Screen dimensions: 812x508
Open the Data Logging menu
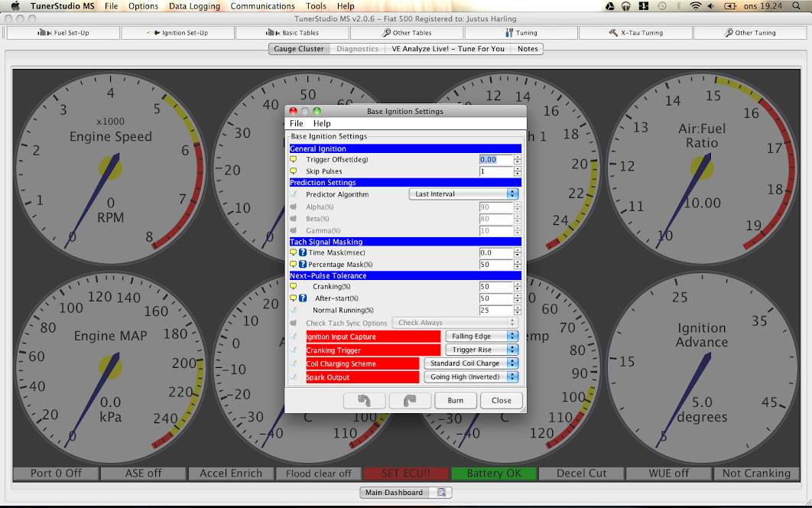(x=194, y=6)
